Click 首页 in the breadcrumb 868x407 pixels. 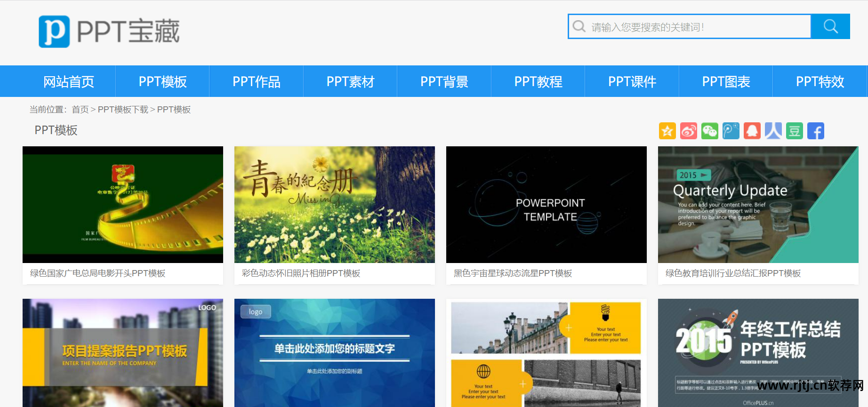pyautogui.click(x=80, y=110)
